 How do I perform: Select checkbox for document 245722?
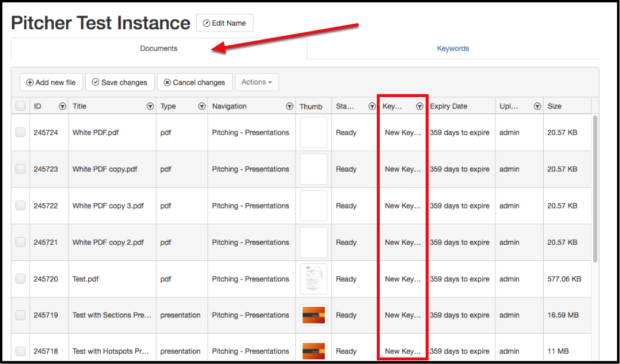click(20, 206)
